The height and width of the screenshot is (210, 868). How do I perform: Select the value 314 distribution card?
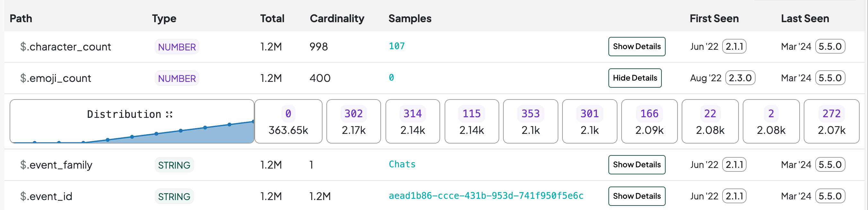(x=412, y=121)
